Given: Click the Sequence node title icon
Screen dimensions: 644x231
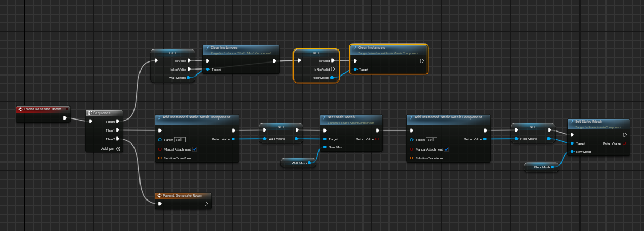Looking at the screenshot, I should [x=90, y=113].
